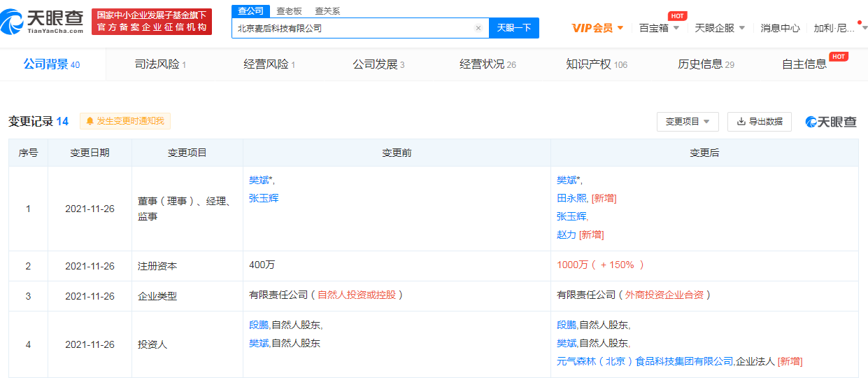
Task: Switch to the 查关系 search tab
Action: tap(327, 10)
